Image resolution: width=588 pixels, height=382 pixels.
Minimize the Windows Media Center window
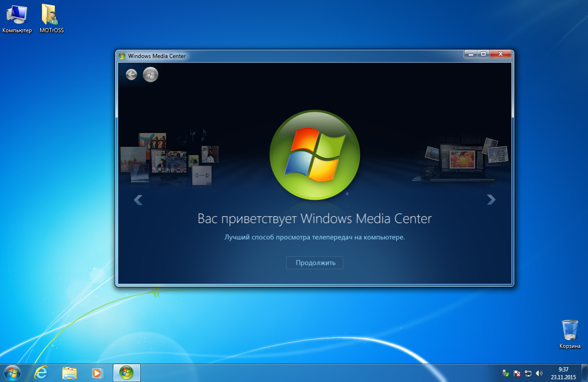[x=470, y=54]
